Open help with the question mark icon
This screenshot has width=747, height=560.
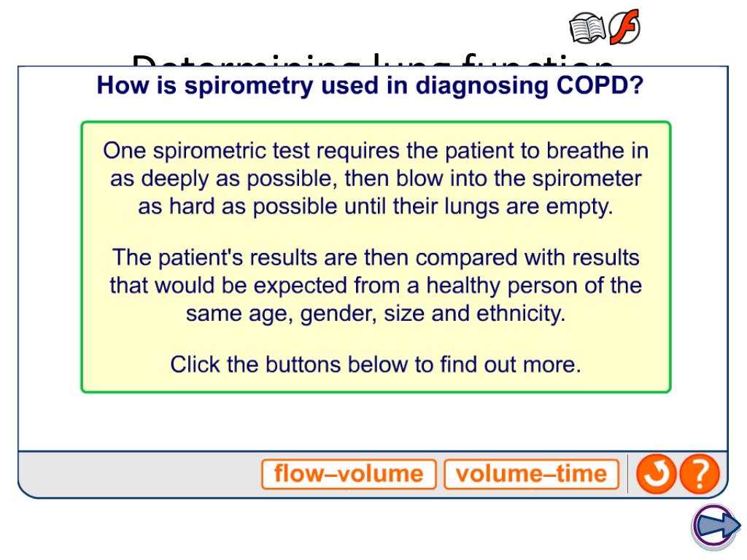(700, 475)
